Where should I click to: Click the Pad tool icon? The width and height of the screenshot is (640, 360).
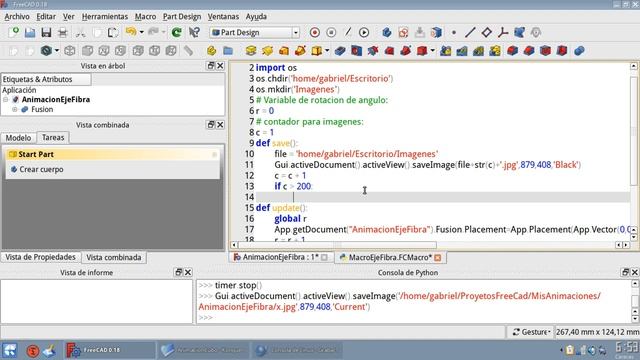[251, 51]
